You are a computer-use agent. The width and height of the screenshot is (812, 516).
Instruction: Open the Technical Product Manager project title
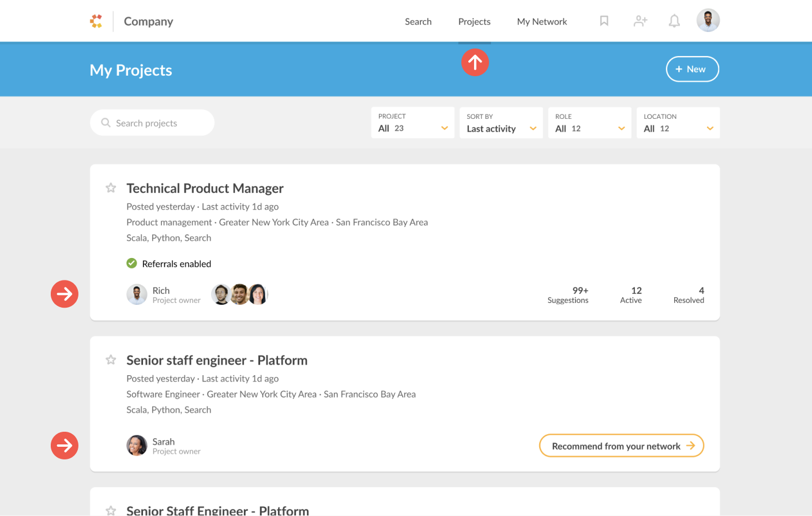(205, 188)
